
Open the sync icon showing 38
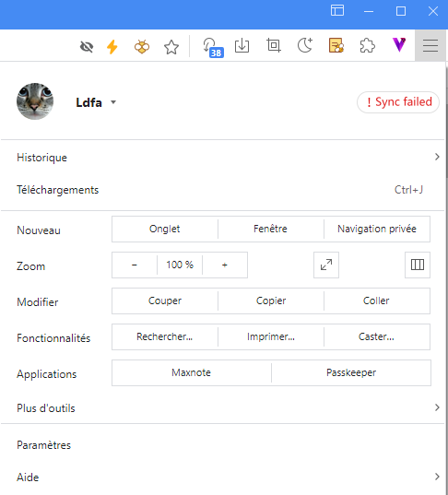tap(213, 47)
